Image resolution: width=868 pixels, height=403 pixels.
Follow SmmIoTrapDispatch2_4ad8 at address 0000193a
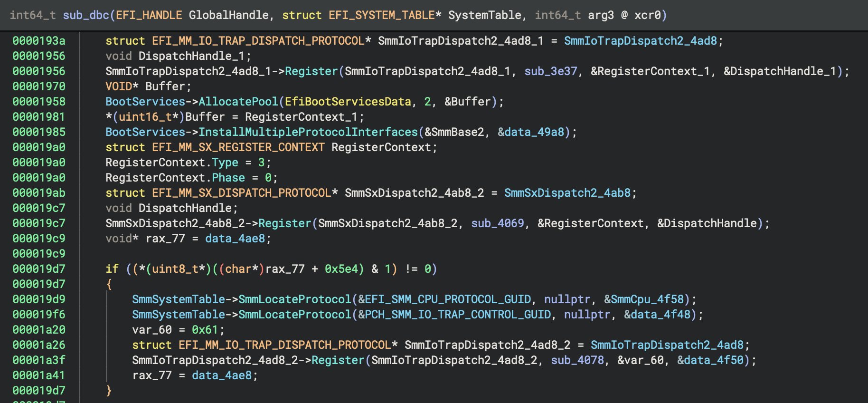(x=641, y=41)
